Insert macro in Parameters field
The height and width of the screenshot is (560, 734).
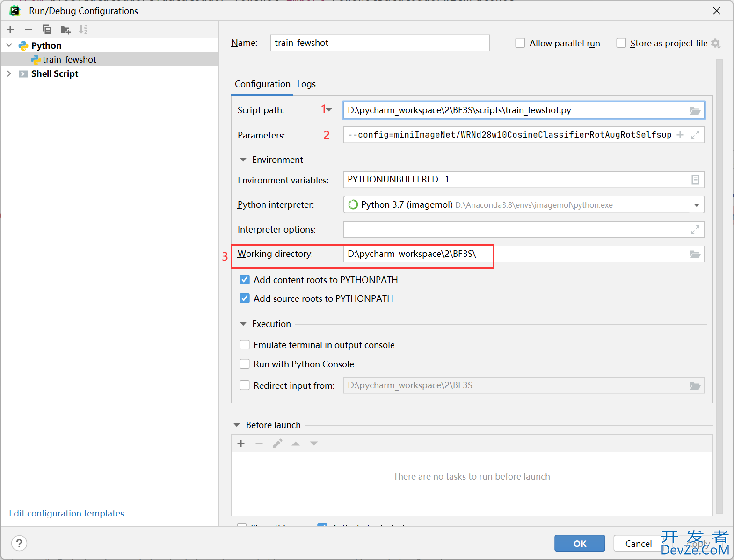(680, 135)
